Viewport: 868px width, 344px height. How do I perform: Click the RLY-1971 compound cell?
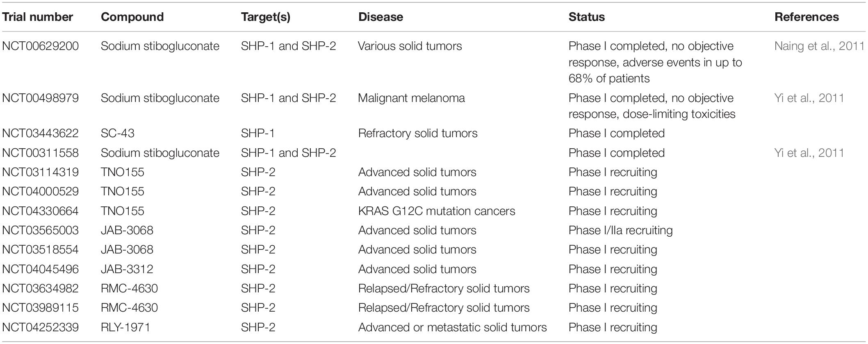tap(125, 327)
